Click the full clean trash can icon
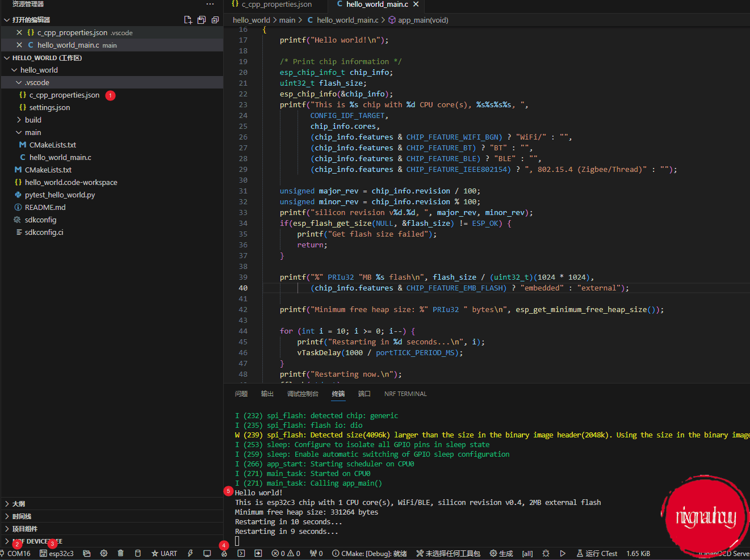This screenshot has height=560, width=750. [x=120, y=553]
